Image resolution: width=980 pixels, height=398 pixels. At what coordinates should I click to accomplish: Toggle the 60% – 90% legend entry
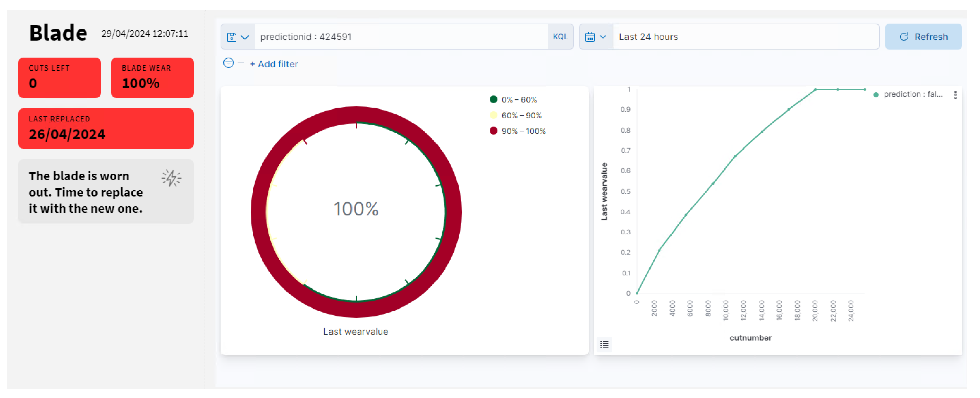pyautogui.click(x=521, y=115)
